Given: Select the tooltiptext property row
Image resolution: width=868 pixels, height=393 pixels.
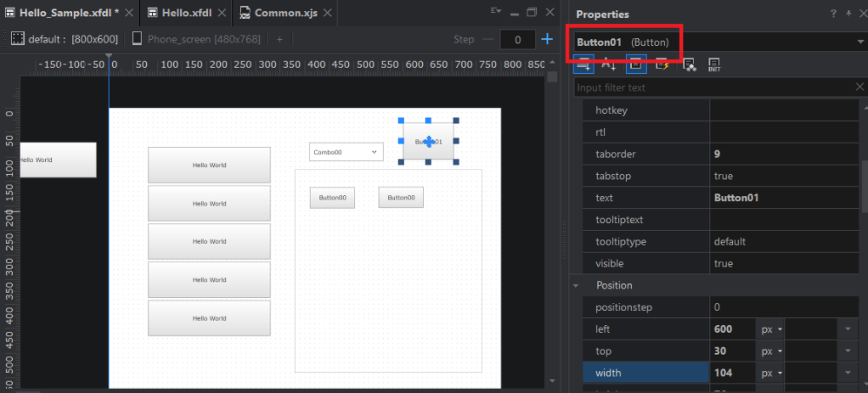Looking at the screenshot, I should tap(720, 220).
